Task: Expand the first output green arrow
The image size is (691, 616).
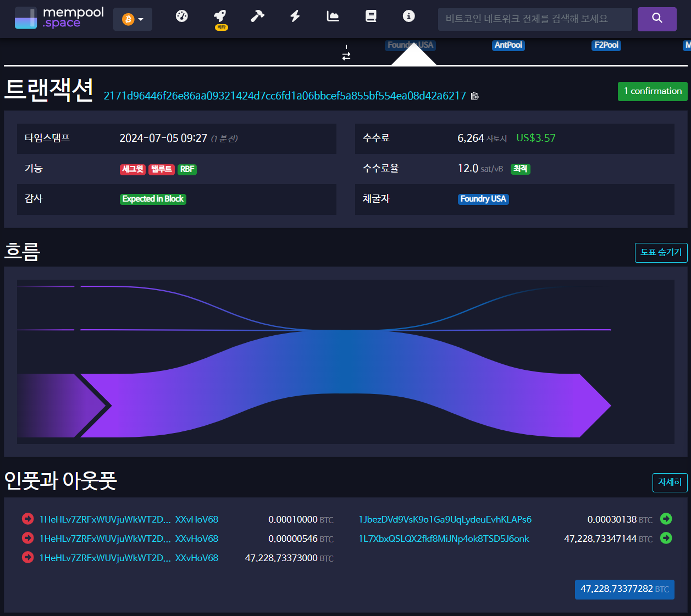Action: (666, 518)
